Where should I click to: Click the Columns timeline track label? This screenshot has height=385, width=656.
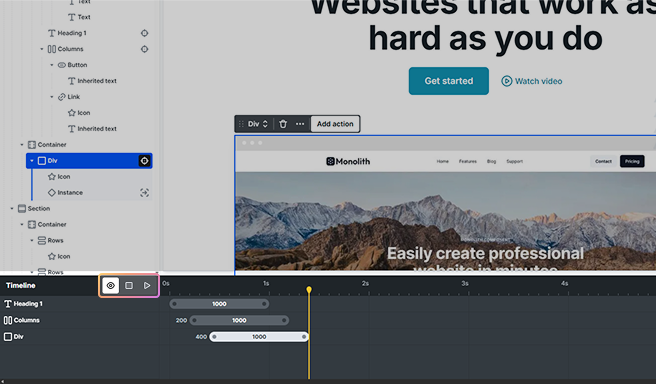22,321
